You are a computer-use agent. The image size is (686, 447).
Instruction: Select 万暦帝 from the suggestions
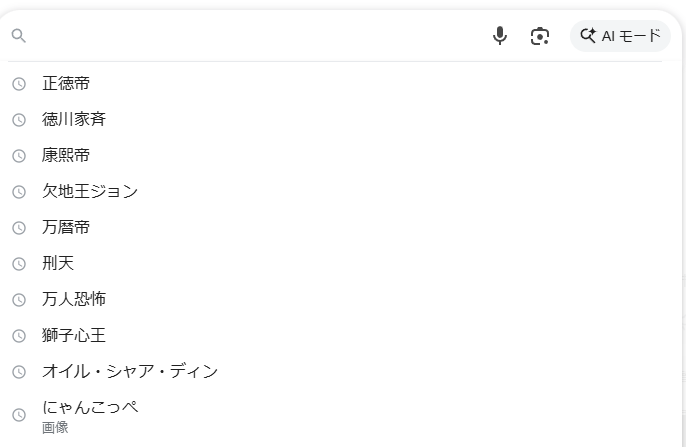click(x=66, y=228)
